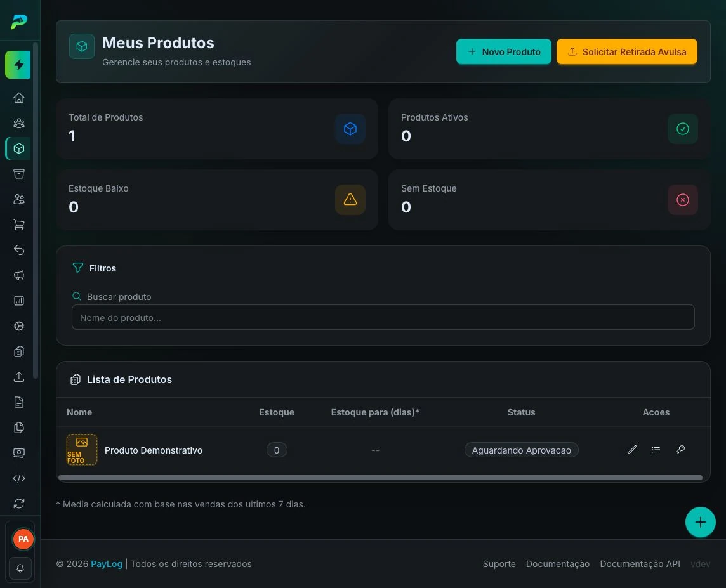
Task: Click Solicitar Retirada Avulsa button
Action: click(x=627, y=52)
